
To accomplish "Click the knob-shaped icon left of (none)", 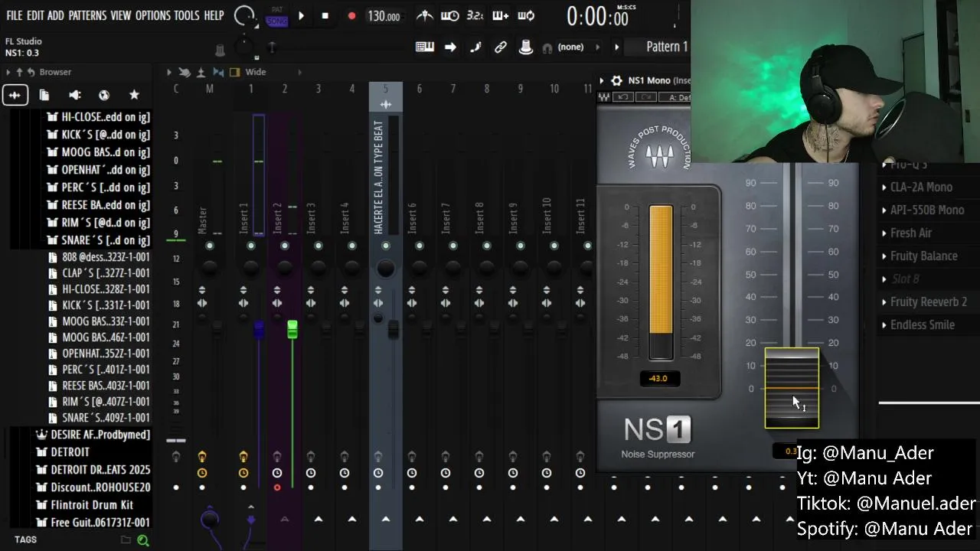I will [x=526, y=47].
